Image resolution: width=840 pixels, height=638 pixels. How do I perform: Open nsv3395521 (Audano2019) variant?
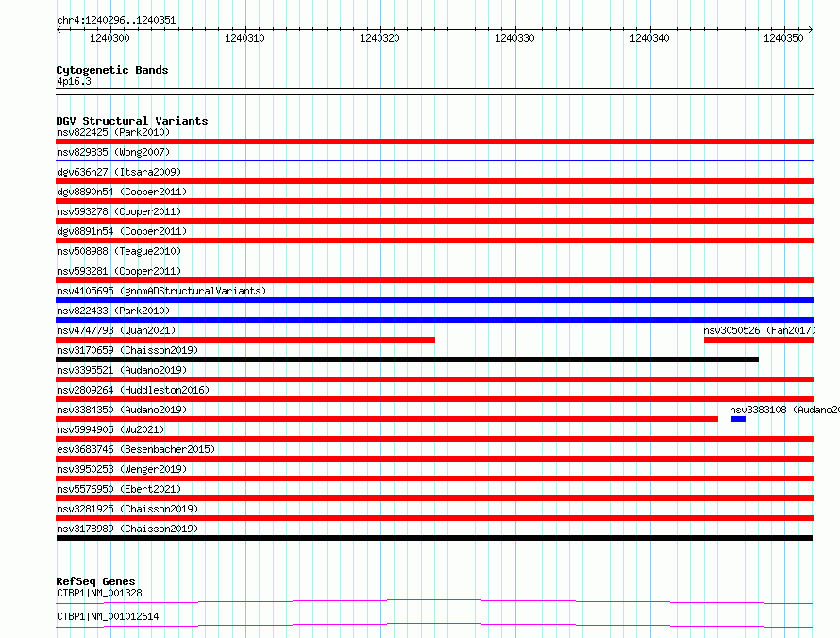pyautogui.click(x=122, y=370)
